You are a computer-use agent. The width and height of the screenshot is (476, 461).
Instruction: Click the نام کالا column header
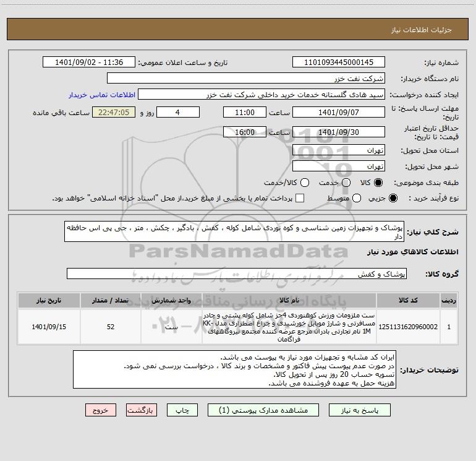click(289, 300)
